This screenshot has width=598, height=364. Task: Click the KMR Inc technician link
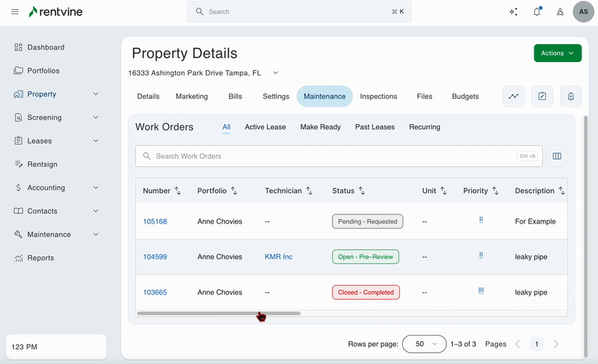click(278, 256)
